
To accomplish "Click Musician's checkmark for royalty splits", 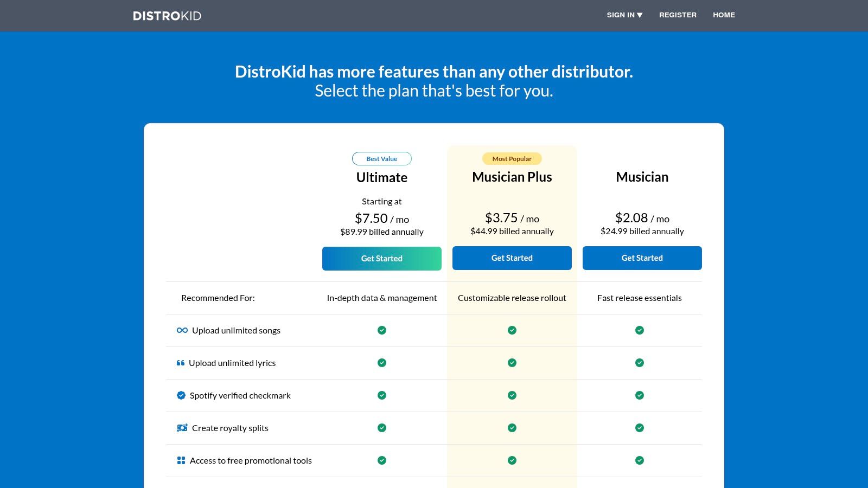I will (640, 428).
